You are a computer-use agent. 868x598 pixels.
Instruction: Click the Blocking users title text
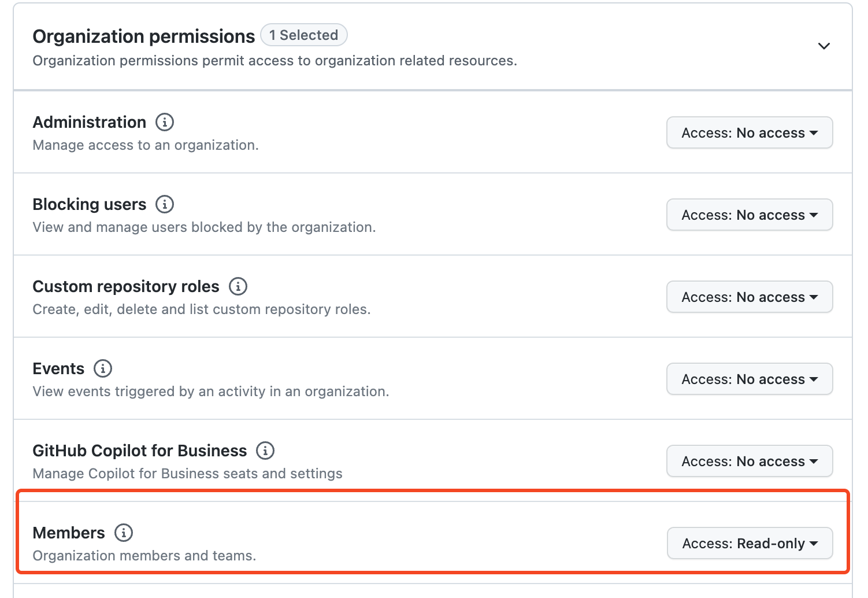tap(90, 204)
